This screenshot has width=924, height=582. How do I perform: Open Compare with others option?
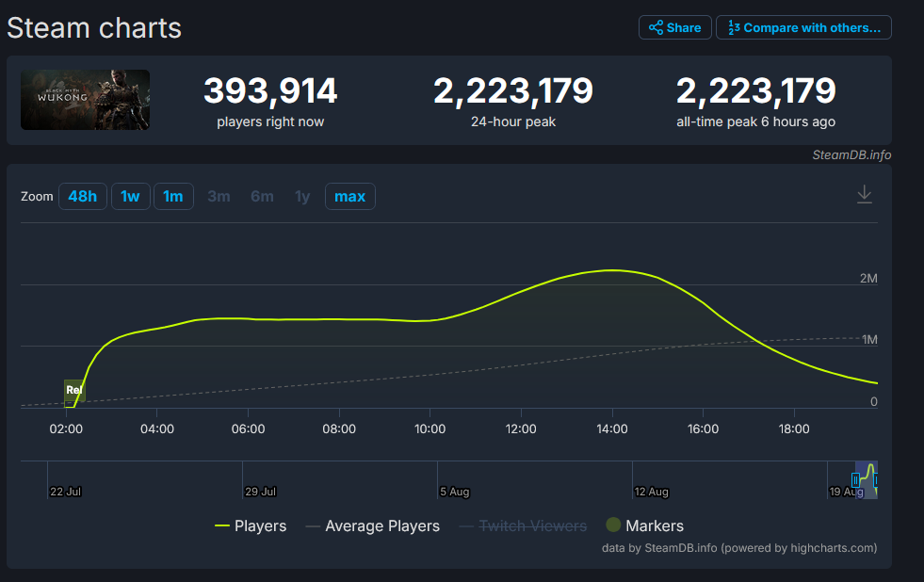(x=803, y=27)
